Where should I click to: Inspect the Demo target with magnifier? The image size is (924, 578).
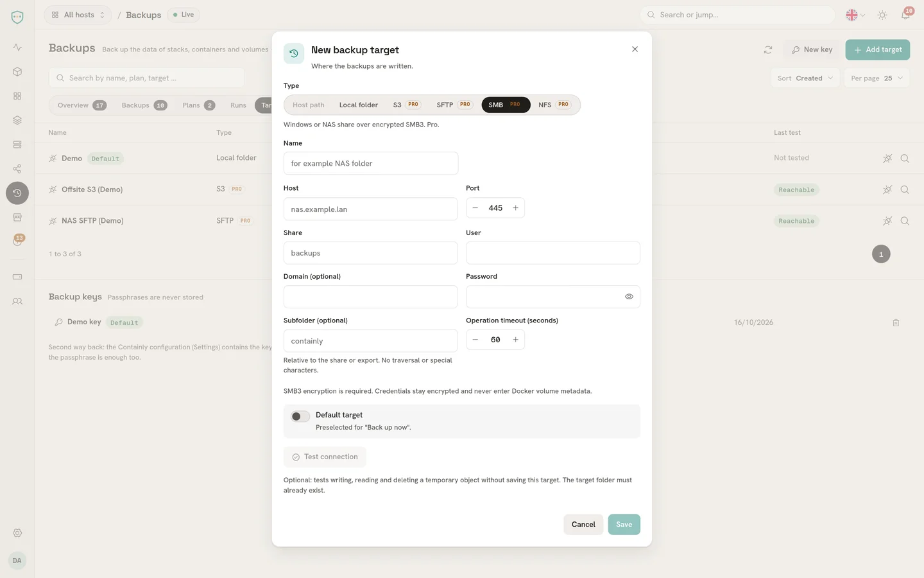(x=905, y=159)
